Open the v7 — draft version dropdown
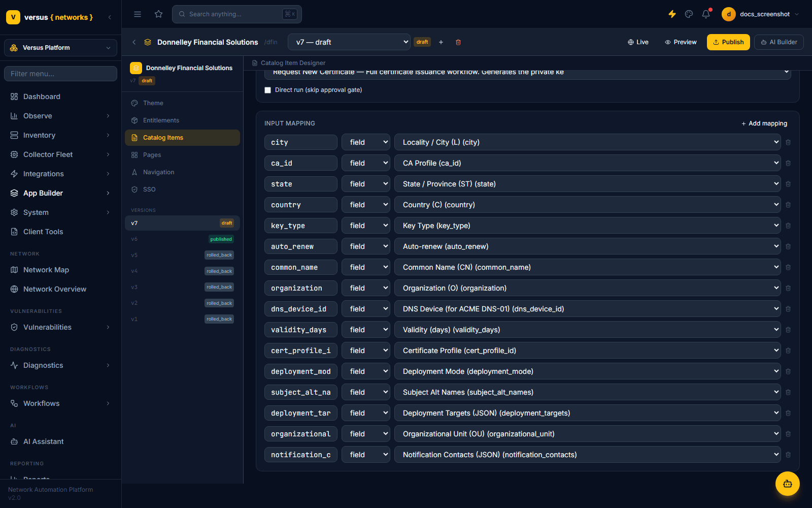812x508 pixels. coord(349,42)
